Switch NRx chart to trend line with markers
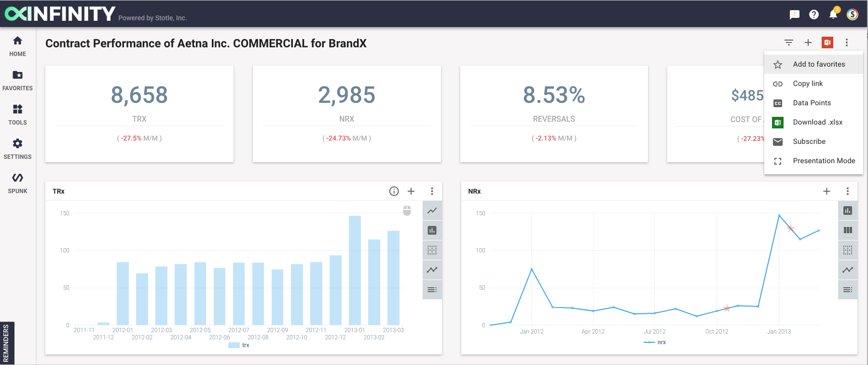868x365 pixels. click(x=848, y=270)
